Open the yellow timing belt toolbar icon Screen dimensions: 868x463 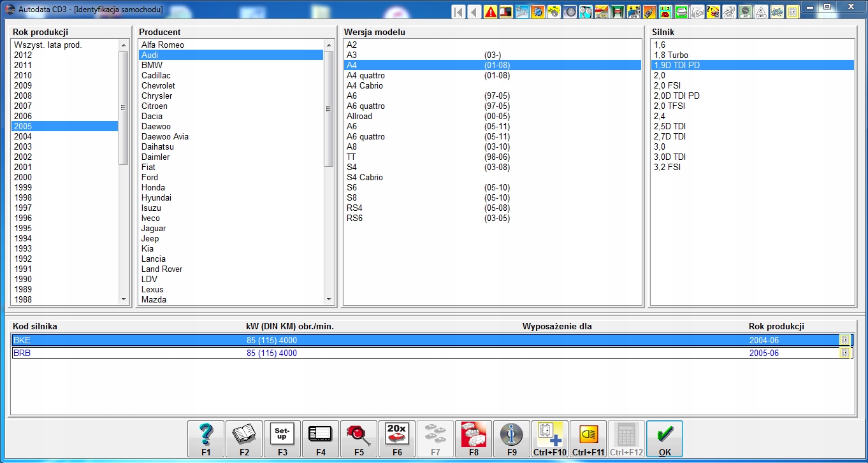click(x=554, y=11)
